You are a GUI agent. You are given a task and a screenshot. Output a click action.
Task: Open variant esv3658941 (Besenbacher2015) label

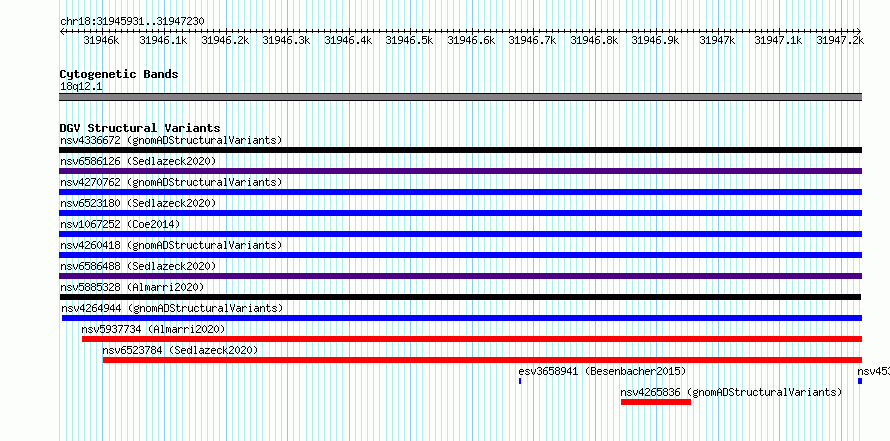tap(602, 371)
